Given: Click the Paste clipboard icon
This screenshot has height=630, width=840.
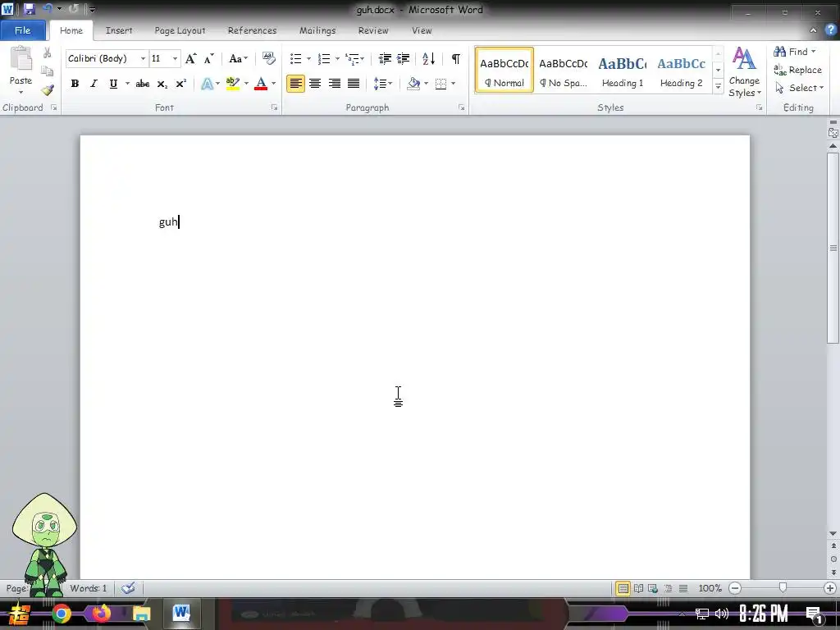Looking at the screenshot, I should [x=21, y=59].
